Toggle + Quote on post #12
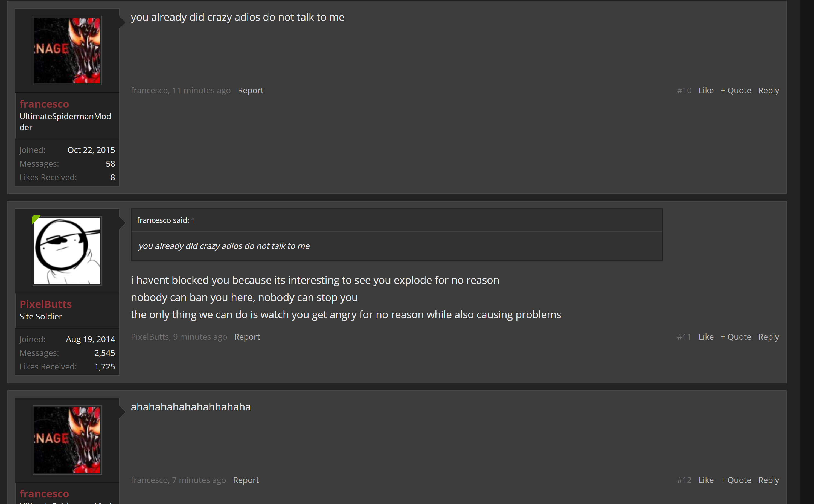Viewport: 814px width, 504px height. tap(736, 480)
